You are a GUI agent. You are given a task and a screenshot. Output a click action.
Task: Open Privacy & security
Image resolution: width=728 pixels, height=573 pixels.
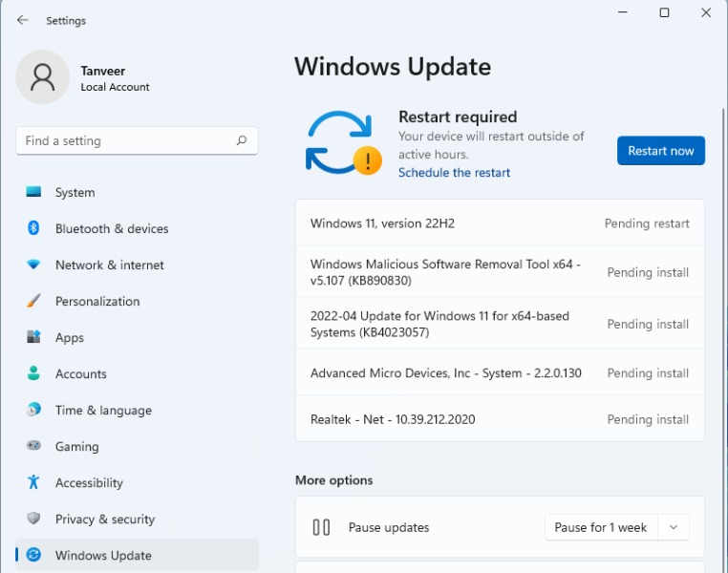click(137, 519)
